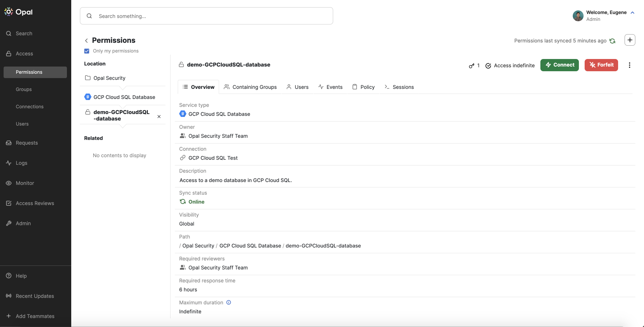The height and width of the screenshot is (327, 644).
Task: Click demo-GCPCloudSQL-database in the path
Action: 323,246
